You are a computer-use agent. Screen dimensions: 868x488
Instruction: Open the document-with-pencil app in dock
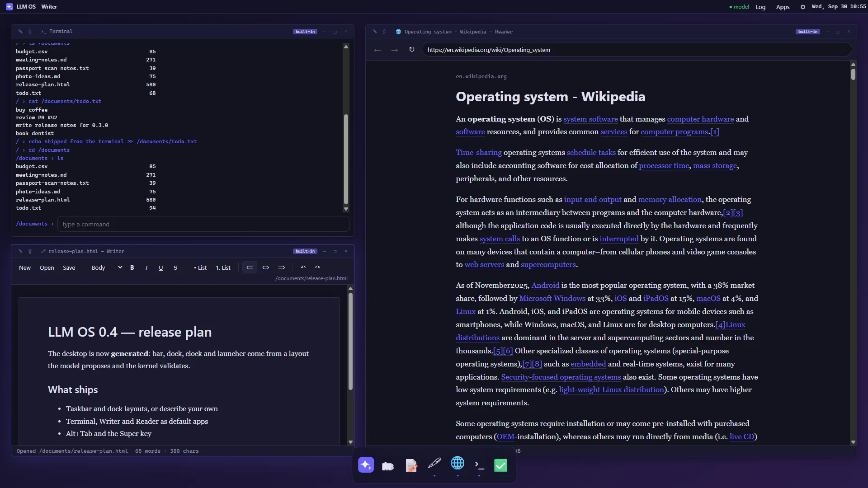[411, 465]
